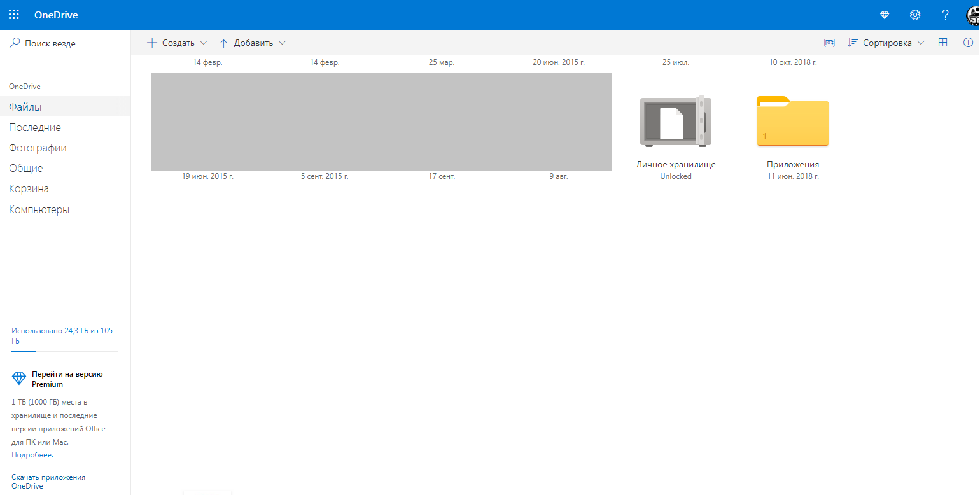
Task: Click the 25 июл. date
Action: [676, 62]
